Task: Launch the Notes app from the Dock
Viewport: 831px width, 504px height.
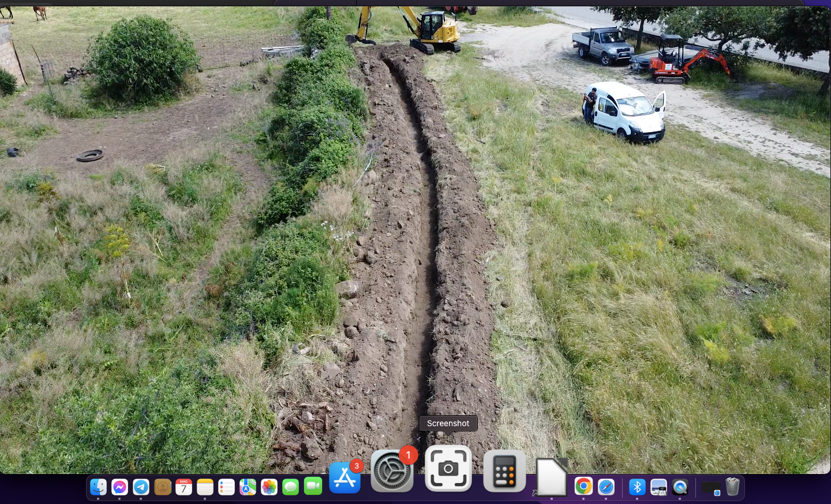Action: [205, 487]
